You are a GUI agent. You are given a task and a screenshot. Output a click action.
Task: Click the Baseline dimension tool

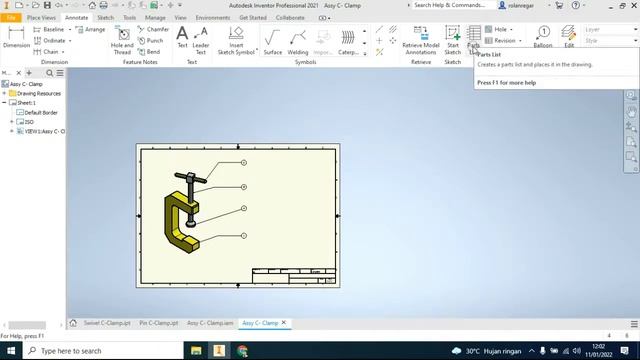pos(49,29)
